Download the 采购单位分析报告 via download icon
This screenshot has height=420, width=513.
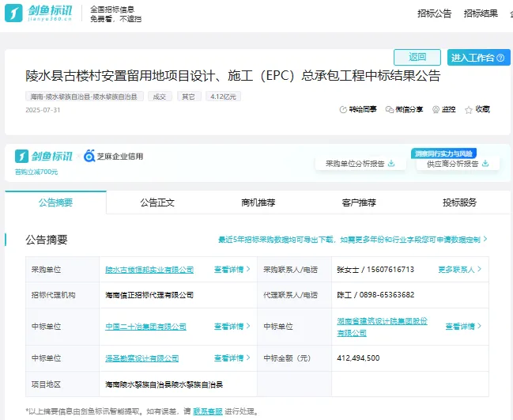(391, 164)
